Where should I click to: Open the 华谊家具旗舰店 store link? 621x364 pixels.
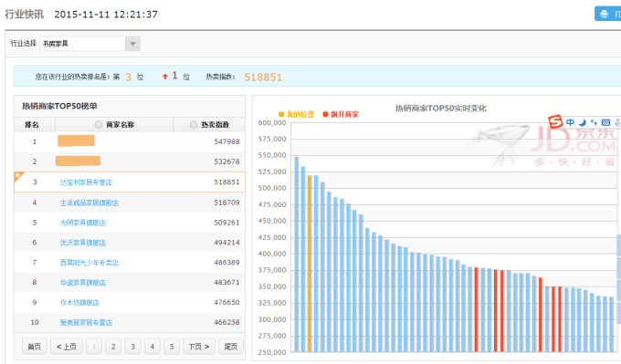pos(83,283)
